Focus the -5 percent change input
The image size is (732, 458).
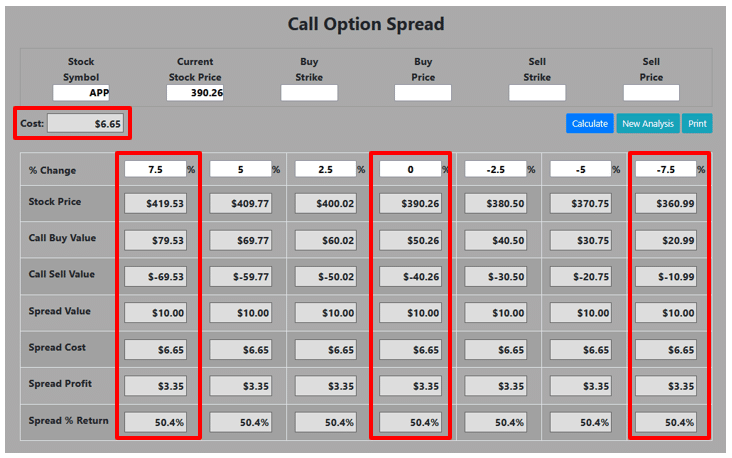580,170
